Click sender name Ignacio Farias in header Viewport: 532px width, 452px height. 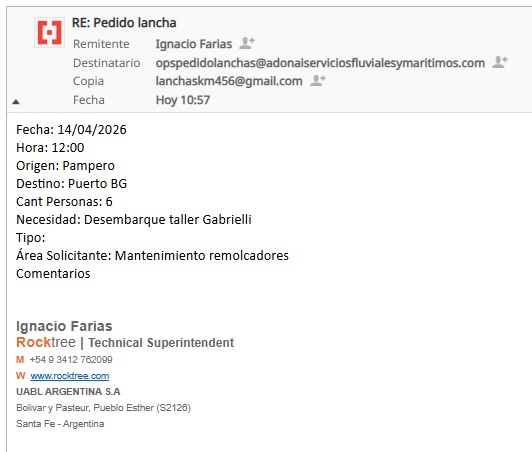click(194, 44)
